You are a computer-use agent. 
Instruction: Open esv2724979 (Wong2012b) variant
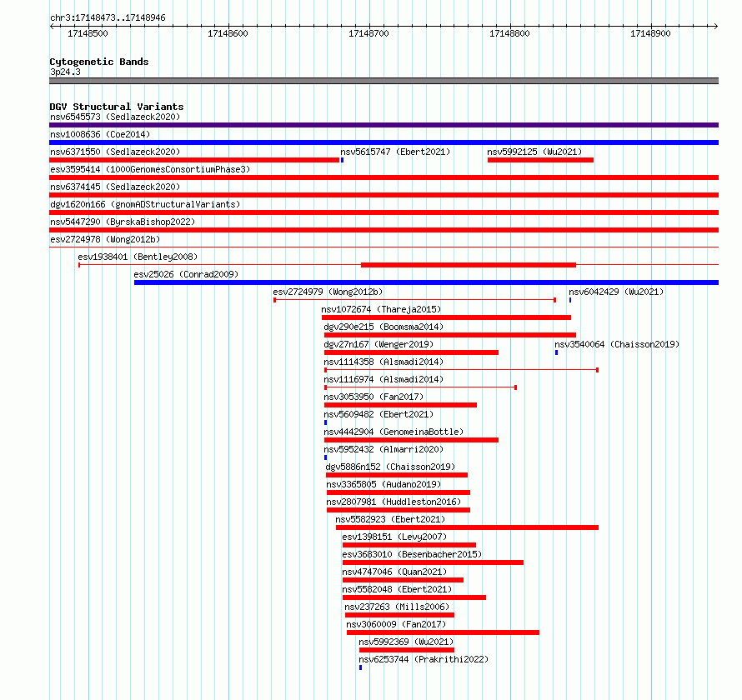click(x=328, y=292)
